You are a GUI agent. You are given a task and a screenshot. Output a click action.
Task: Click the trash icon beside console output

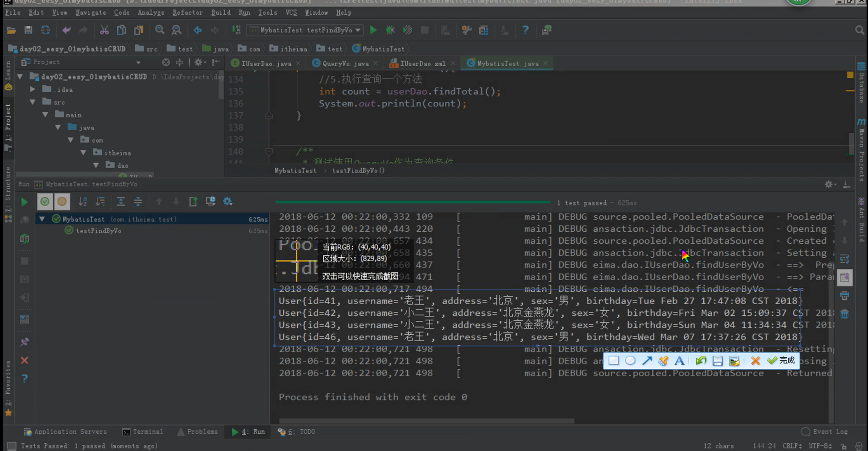[844, 314]
